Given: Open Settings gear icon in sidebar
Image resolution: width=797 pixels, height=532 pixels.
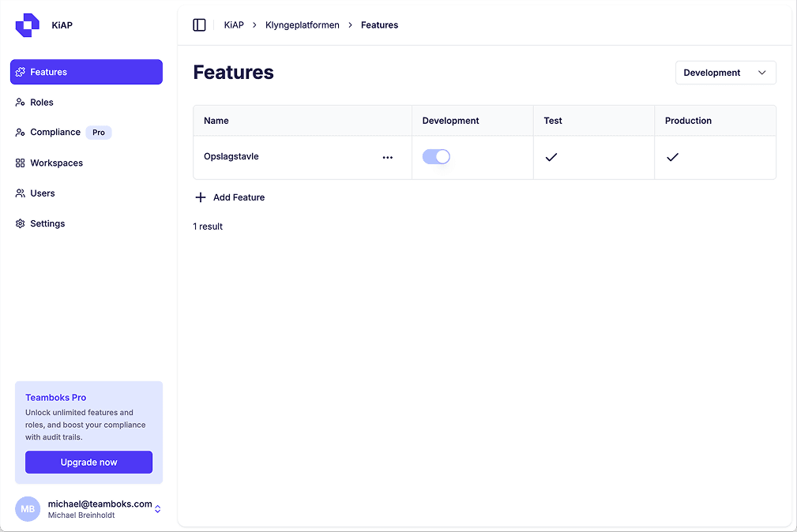Looking at the screenshot, I should click(21, 224).
